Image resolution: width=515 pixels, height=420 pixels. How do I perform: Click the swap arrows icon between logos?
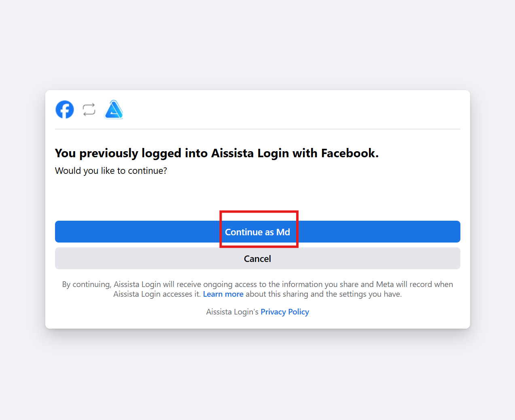tap(89, 110)
